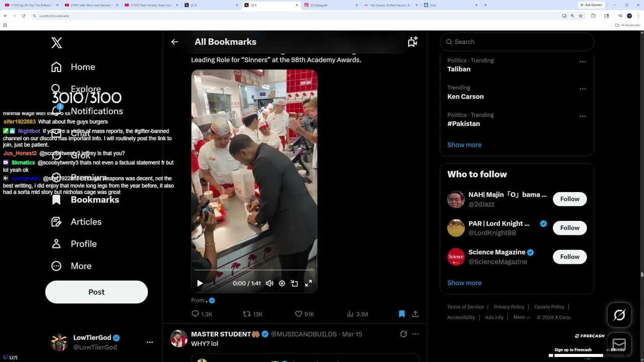Screen dimensions: 644x362
Task: Share the post with the upload icon
Action: 416,314
